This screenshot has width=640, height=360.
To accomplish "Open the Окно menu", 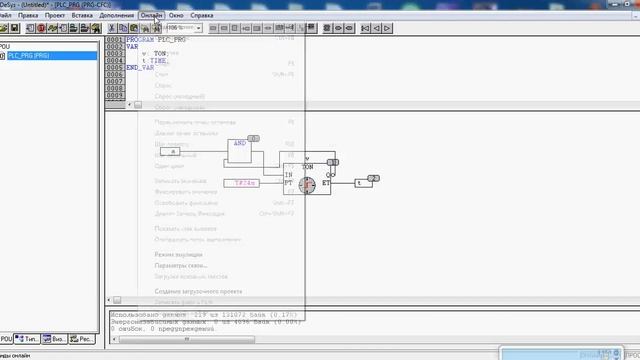I will point(176,15).
